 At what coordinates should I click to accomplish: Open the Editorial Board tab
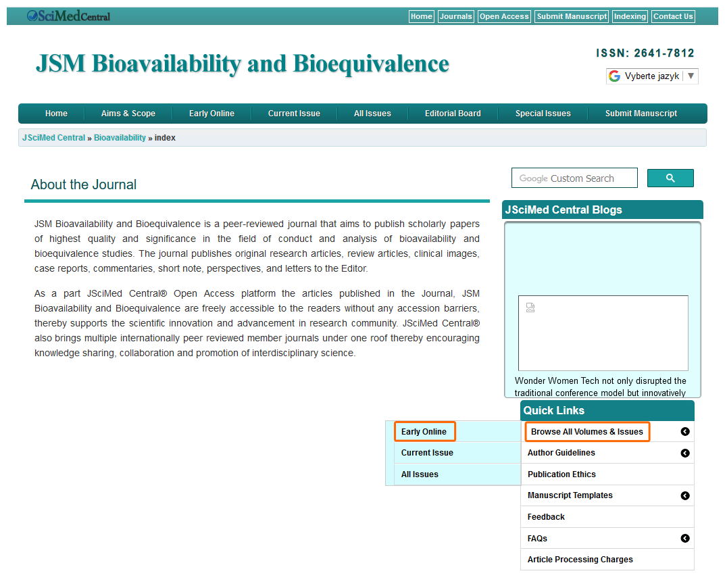453,114
